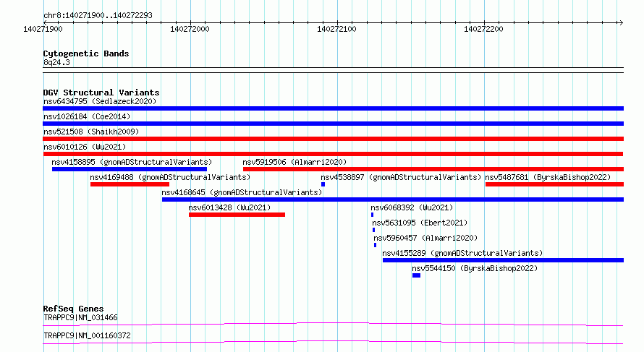
Task: Click the nsv6434795 (Sedlazeck2020) variant label
Action: (x=100, y=101)
